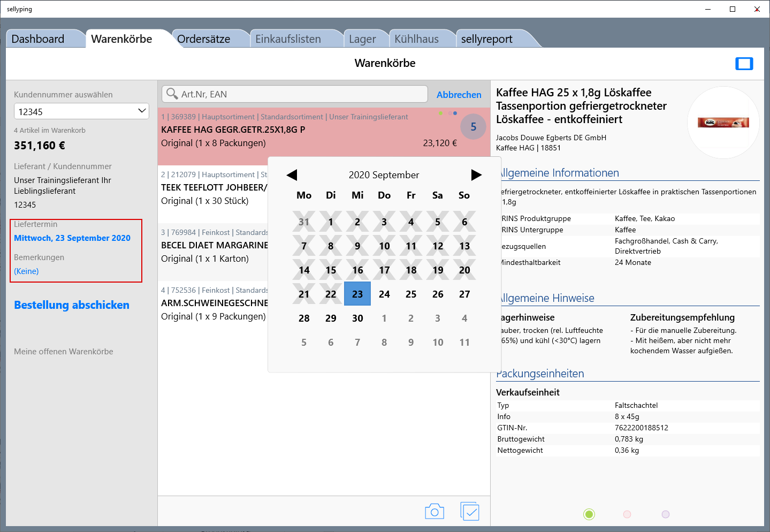Click Bestellung abschicken to send order
Screen dimensions: 770x532
point(72,305)
